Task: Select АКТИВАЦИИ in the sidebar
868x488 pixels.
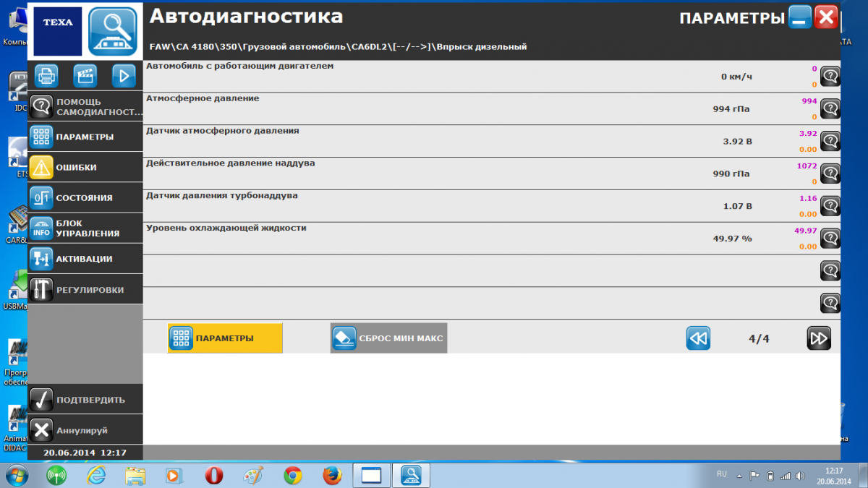Action: pyautogui.click(x=85, y=259)
